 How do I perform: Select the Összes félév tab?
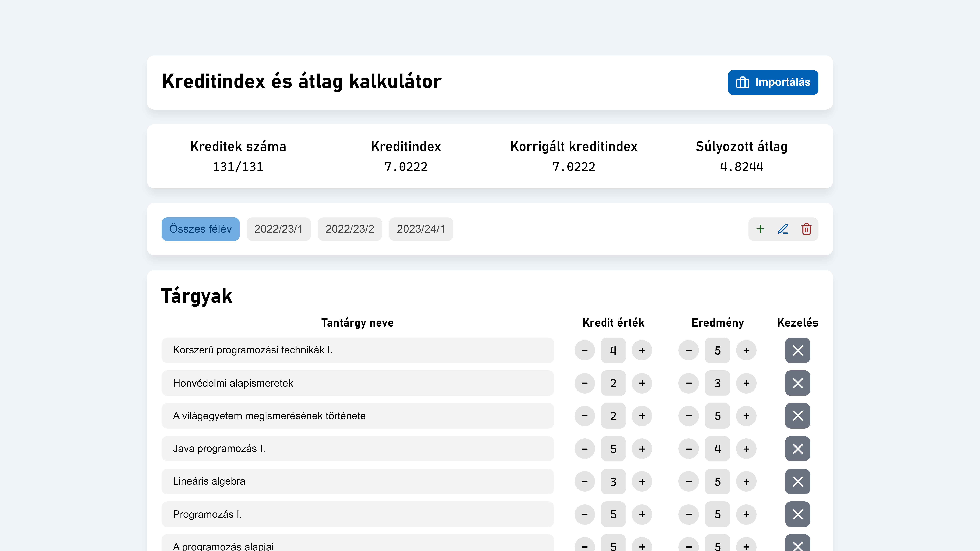(x=201, y=229)
